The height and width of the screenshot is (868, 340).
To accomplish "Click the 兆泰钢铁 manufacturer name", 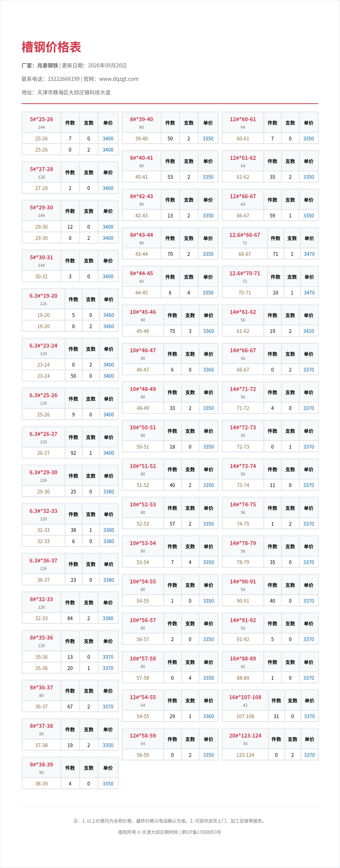I will (x=48, y=65).
